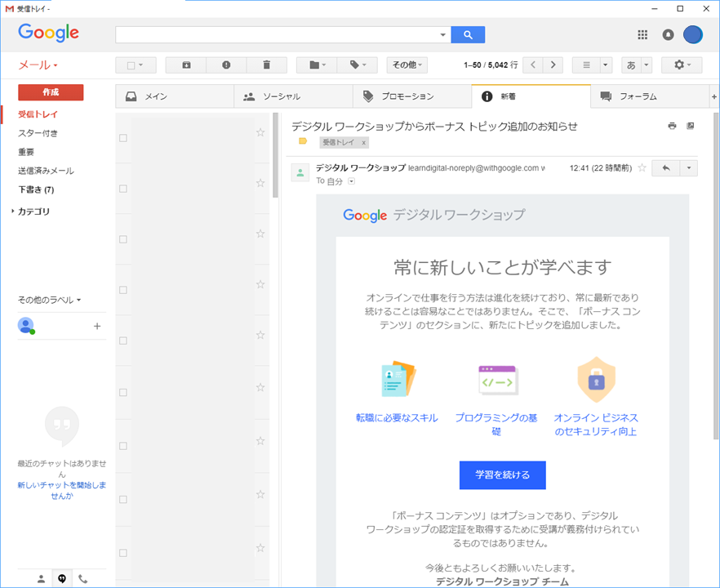720x588 pixels.
Task: Open the その他 actions dropdown
Action: click(x=407, y=65)
